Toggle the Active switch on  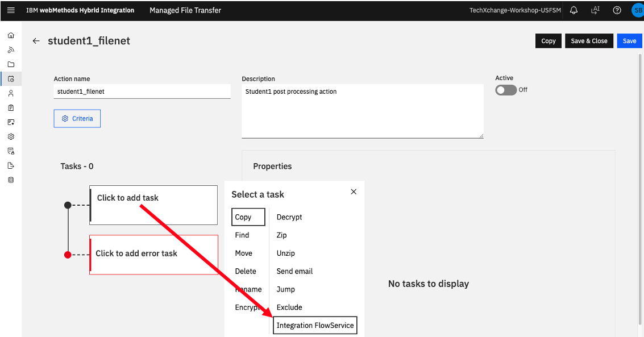coord(505,90)
